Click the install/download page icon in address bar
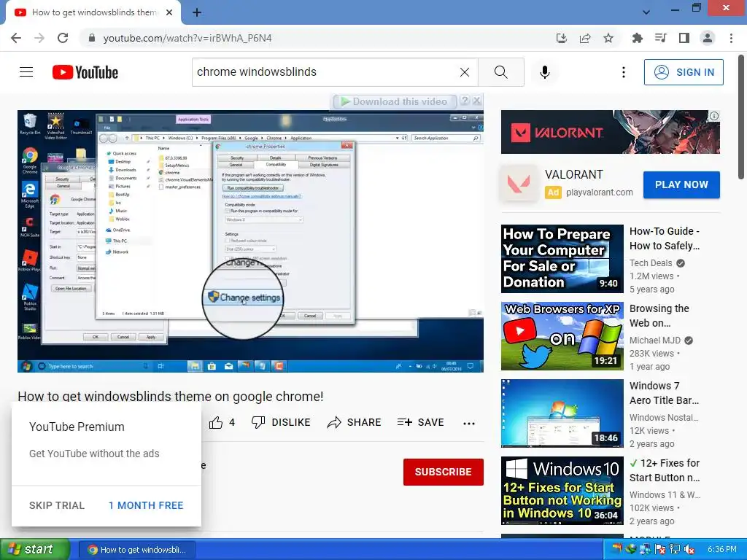This screenshot has height=560, width=747. pos(562,38)
